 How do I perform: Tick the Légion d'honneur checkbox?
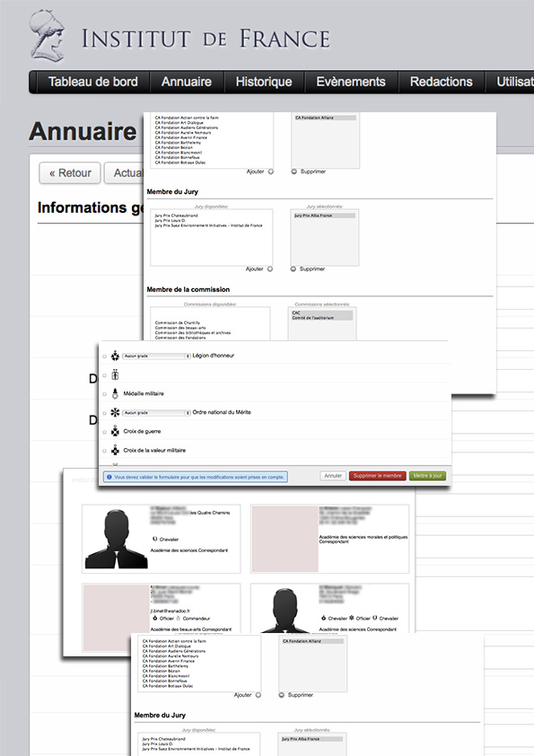pyautogui.click(x=105, y=356)
